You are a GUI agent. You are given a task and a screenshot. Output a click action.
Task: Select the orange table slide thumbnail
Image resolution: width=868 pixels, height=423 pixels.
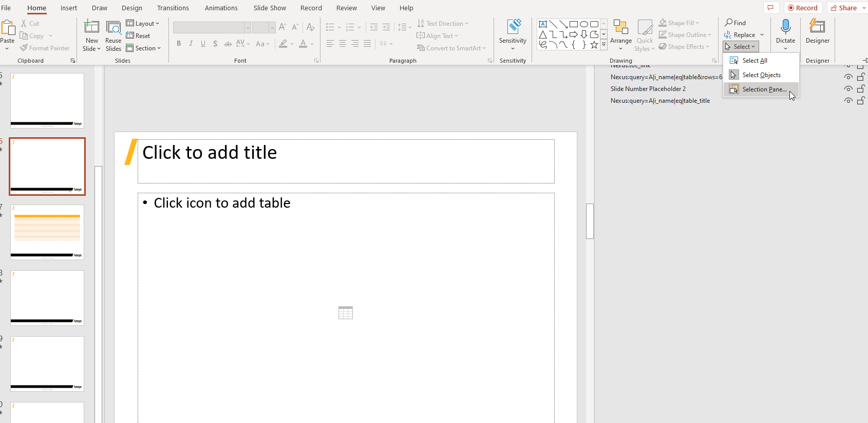[x=47, y=232]
